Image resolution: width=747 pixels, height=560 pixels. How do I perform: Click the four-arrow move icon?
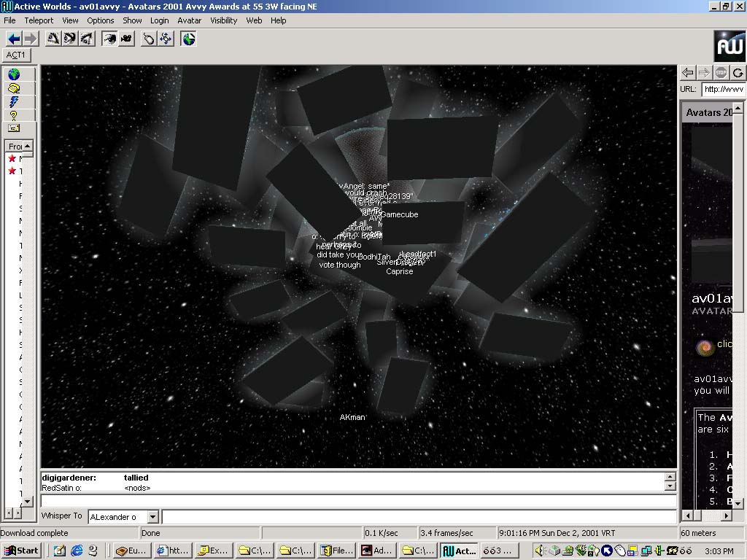(166, 39)
